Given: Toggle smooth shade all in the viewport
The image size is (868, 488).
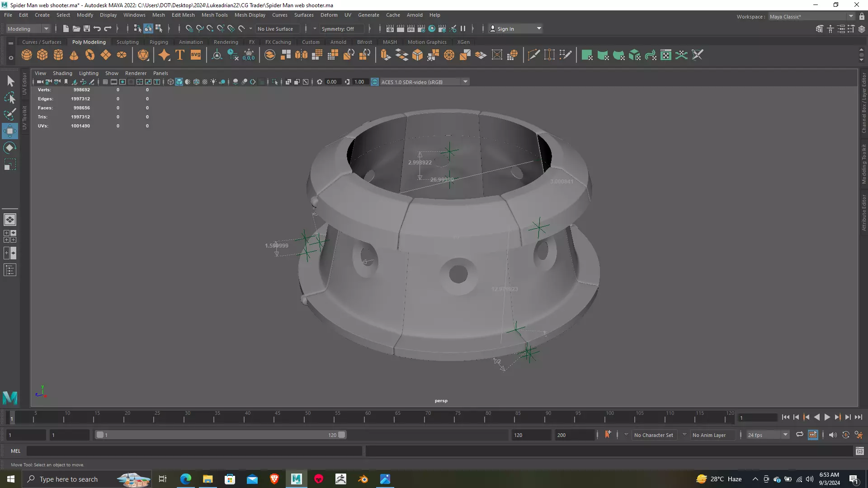Looking at the screenshot, I should point(179,82).
